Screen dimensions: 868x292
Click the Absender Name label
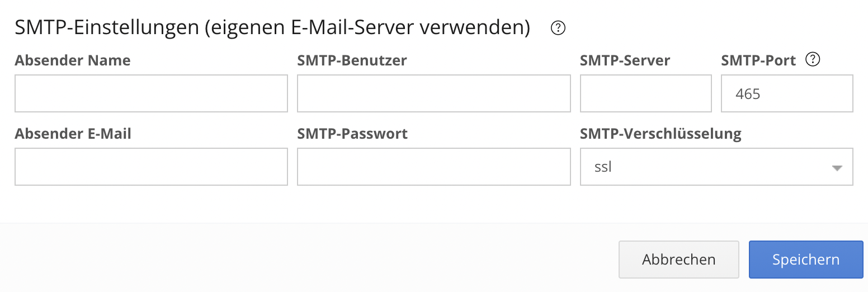(x=73, y=60)
